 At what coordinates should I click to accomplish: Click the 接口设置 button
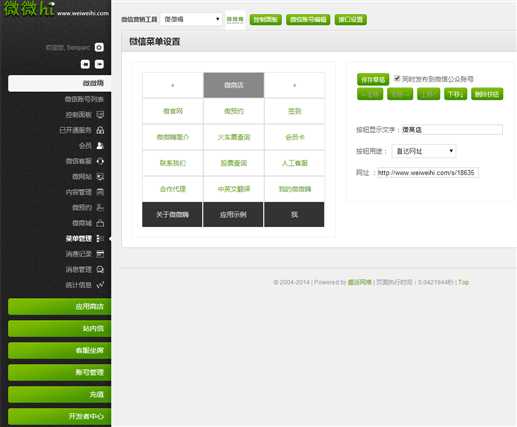pos(351,20)
